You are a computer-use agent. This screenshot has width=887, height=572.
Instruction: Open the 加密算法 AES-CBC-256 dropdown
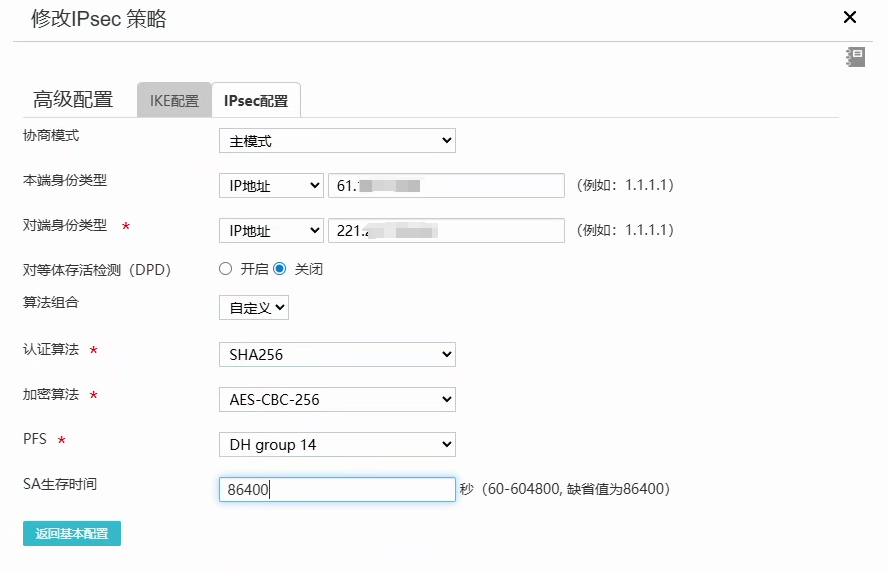coord(337,400)
